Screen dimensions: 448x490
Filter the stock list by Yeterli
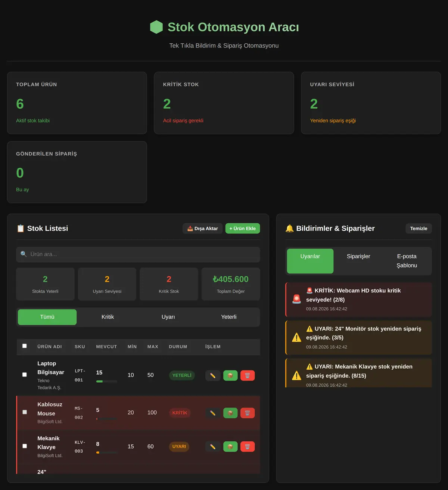228,317
